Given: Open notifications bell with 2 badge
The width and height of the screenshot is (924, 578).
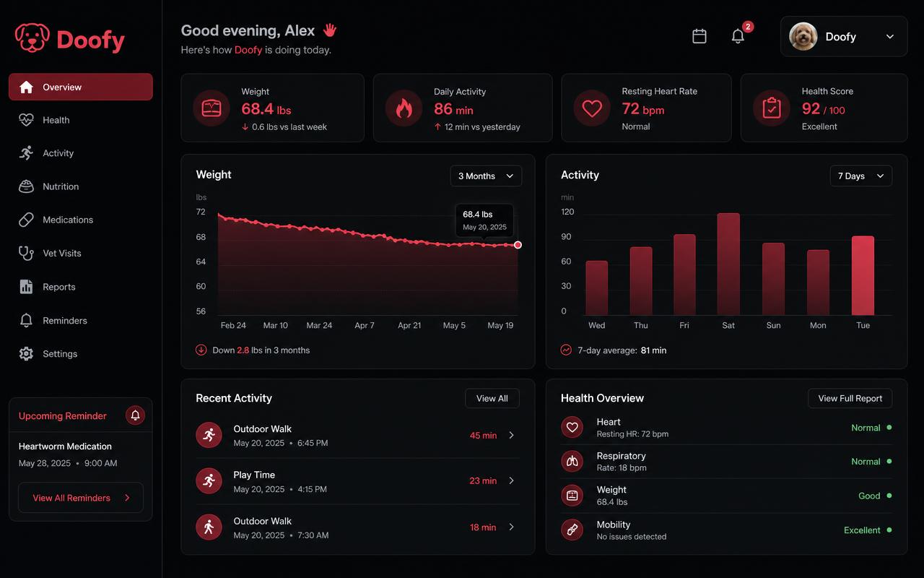Looking at the screenshot, I should (738, 36).
